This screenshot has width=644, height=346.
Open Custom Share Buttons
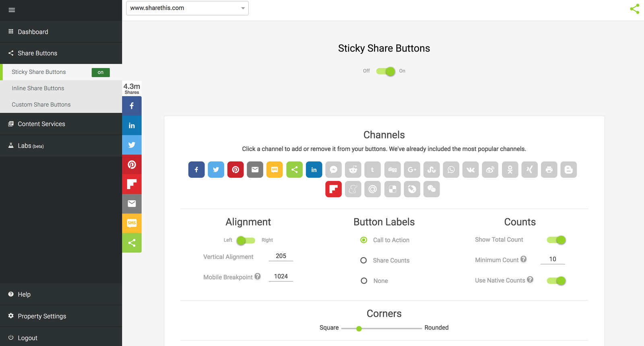click(61, 105)
